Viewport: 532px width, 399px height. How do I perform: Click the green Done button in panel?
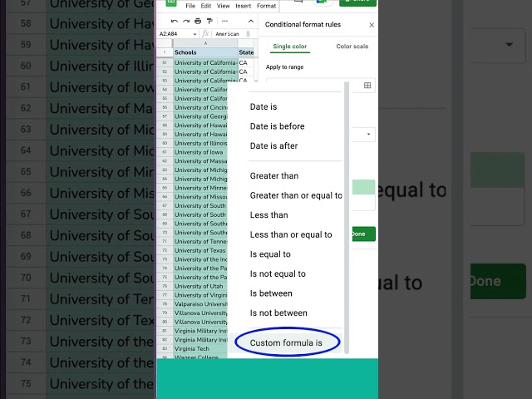coord(363,234)
